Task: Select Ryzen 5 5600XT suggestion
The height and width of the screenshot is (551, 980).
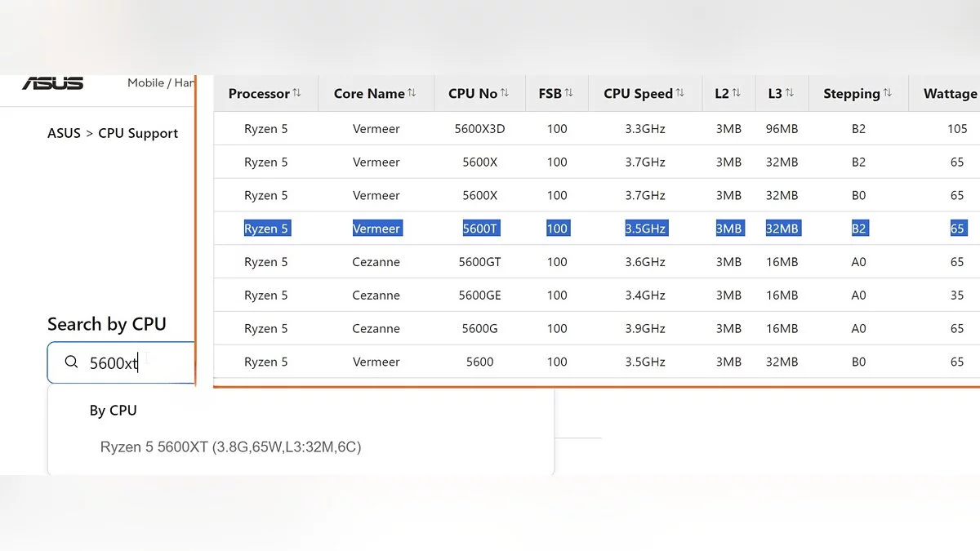Action: [x=231, y=447]
